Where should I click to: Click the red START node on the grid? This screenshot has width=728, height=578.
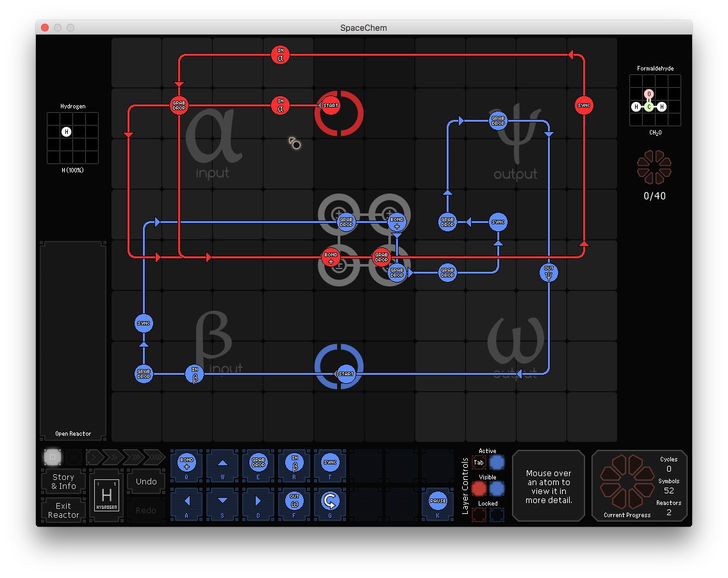click(x=331, y=105)
